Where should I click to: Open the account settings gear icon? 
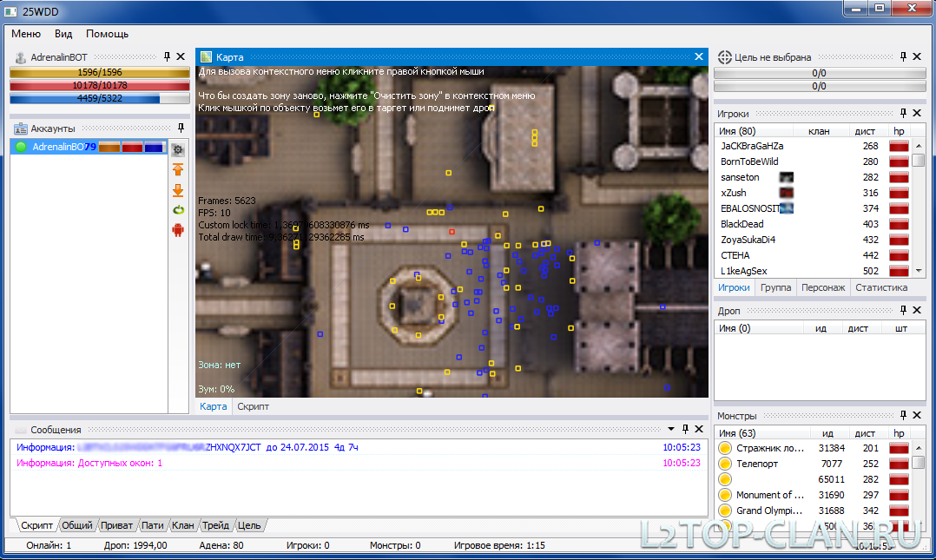[178, 149]
